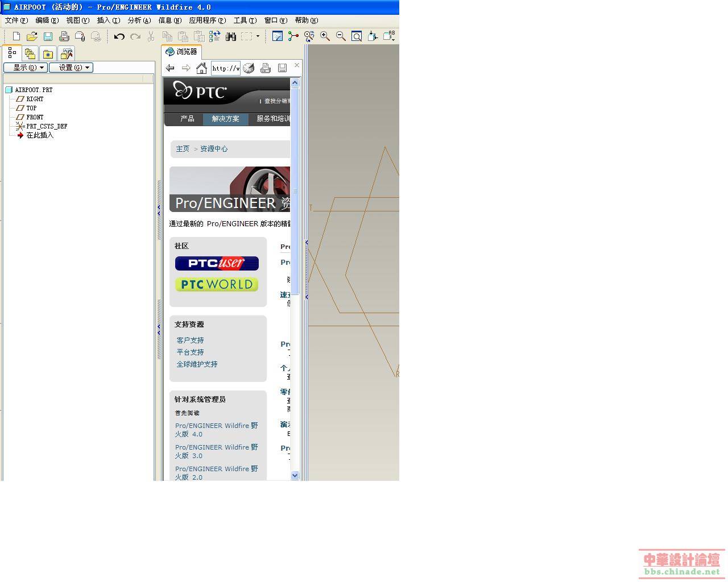
Task: Select the FRONT datum plane
Action: [30, 117]
